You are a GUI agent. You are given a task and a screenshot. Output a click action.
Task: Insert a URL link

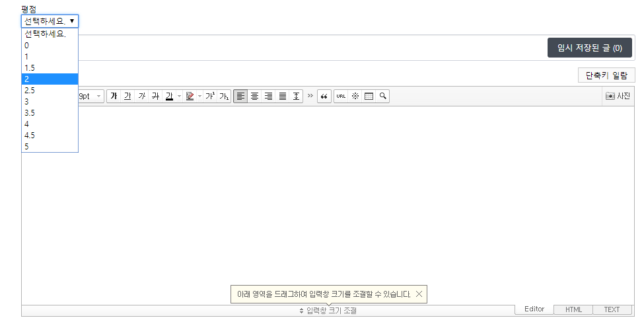point(341,97)
